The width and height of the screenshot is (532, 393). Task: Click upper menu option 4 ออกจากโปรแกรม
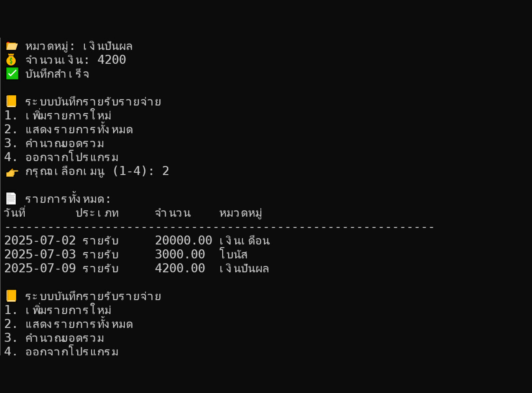coord(62,157)
